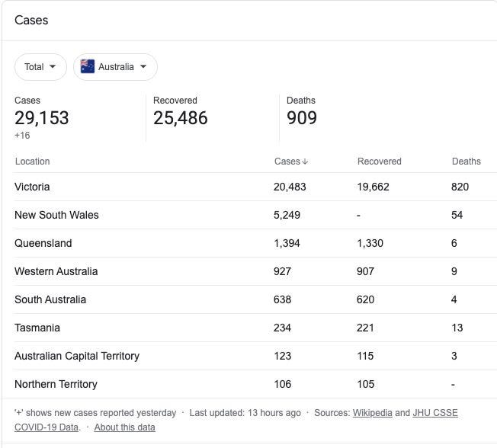This screenshot has height=448, width=497.
Task: Sort table by Deaths column
Action: pos(467,162)
